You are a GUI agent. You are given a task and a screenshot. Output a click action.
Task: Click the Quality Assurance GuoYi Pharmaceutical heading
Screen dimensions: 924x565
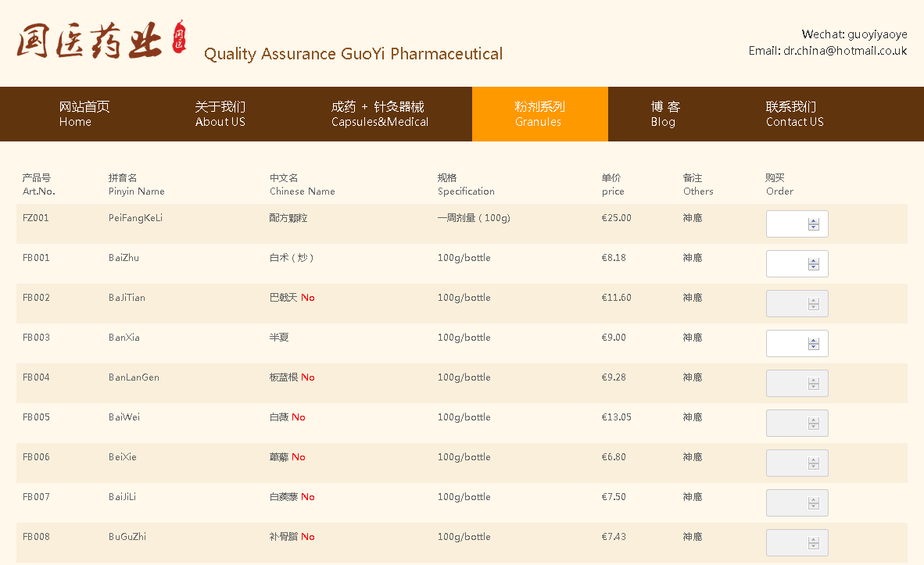pyautogui.click(x=353, y=54)
